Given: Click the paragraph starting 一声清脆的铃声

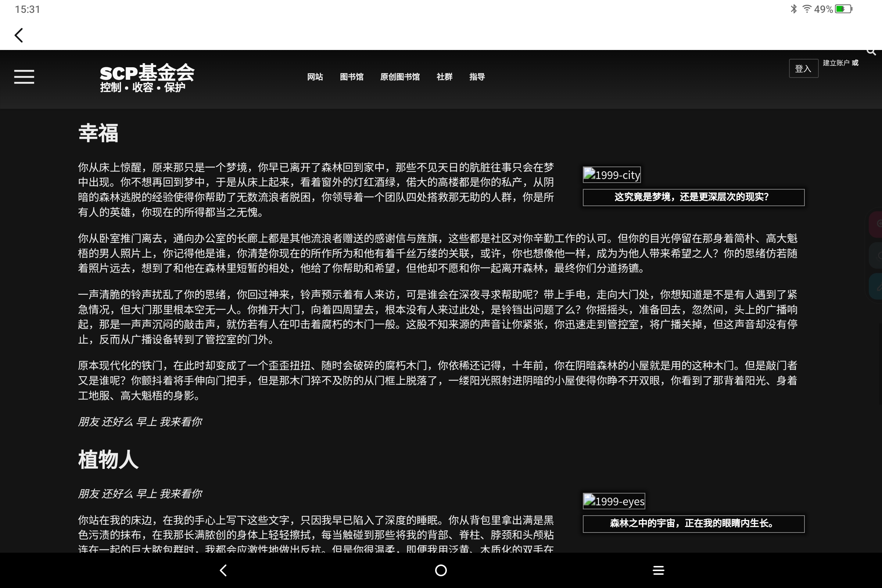Looking at the screenshot, I should pos(438,317).
